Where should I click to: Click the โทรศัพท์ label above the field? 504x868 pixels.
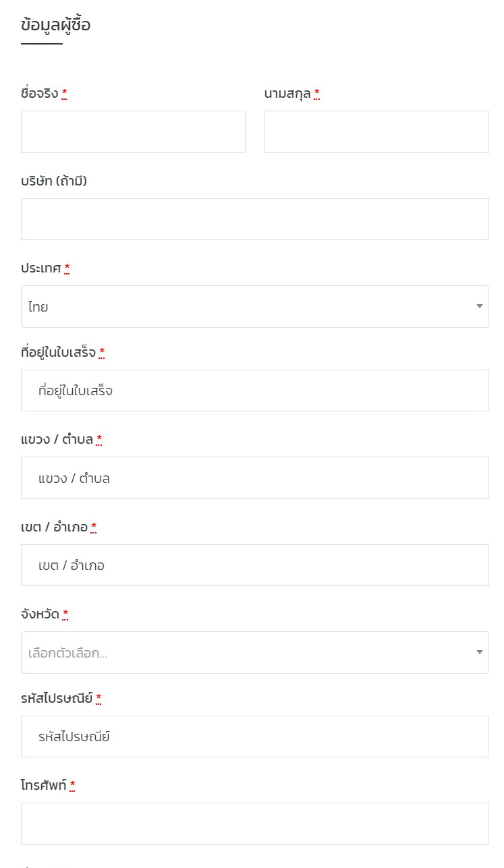[44, 786]
